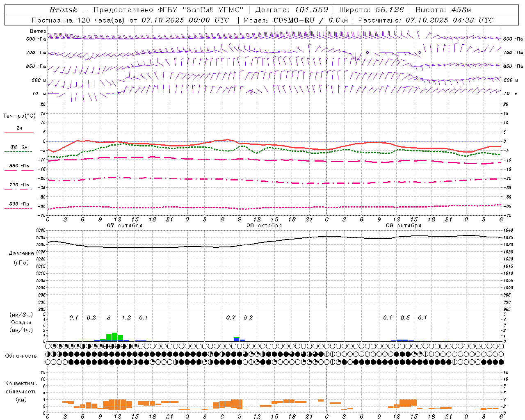
Task: Click the 850 гПа temperature legend entry
Action: click(x=19, y=166)
